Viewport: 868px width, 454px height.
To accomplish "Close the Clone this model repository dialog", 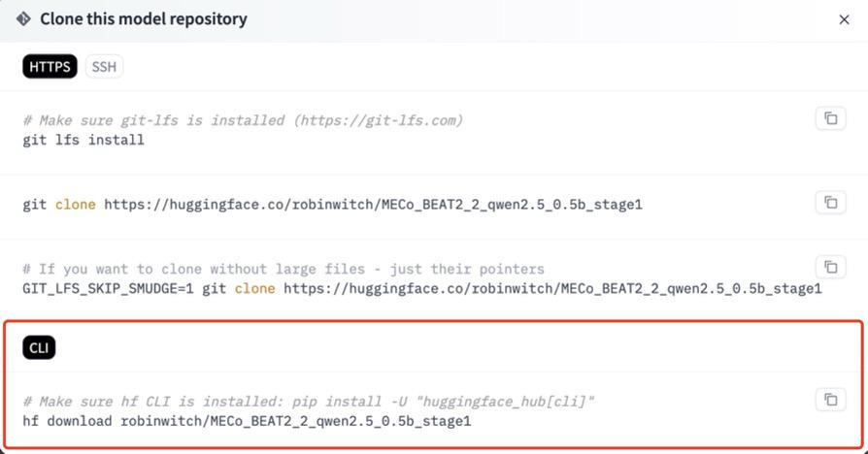I will [x=844, y=19].
